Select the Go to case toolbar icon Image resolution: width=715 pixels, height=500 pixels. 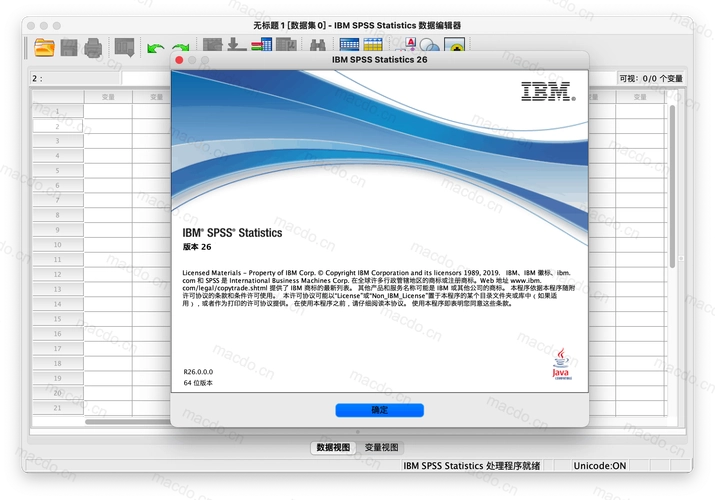coord(212,45)
